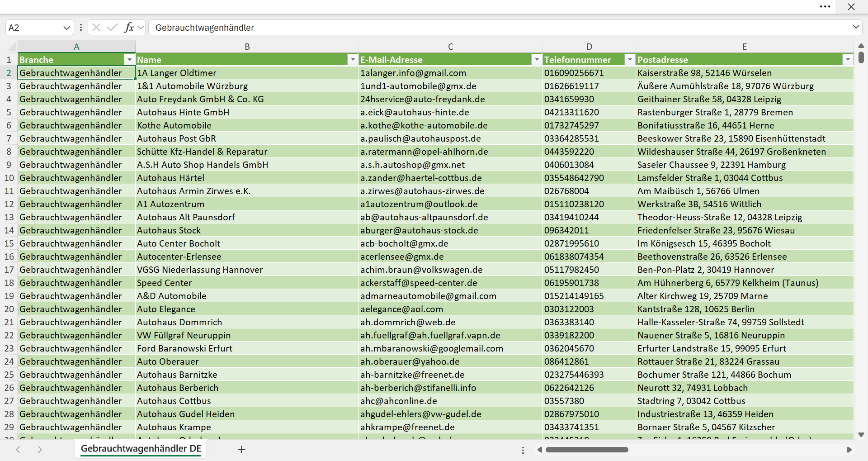Click the formula bar containing Gebrauchtwagenhändler
Viewport: 868px width, 461px height.
coord(500,28)
